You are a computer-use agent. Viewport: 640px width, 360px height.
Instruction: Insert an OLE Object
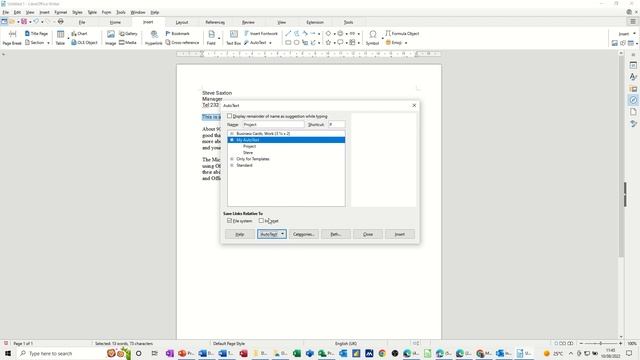(x=84, y=42)
